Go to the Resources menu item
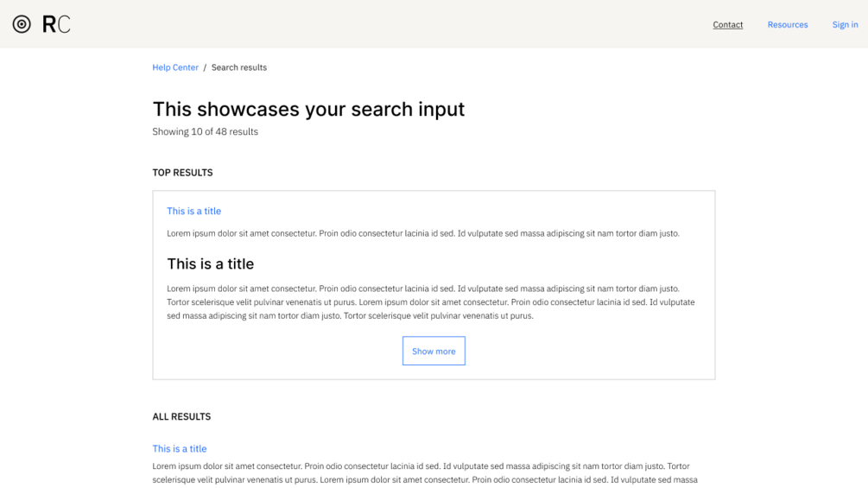Screen dimensions: 868x488 pos(787,25)
